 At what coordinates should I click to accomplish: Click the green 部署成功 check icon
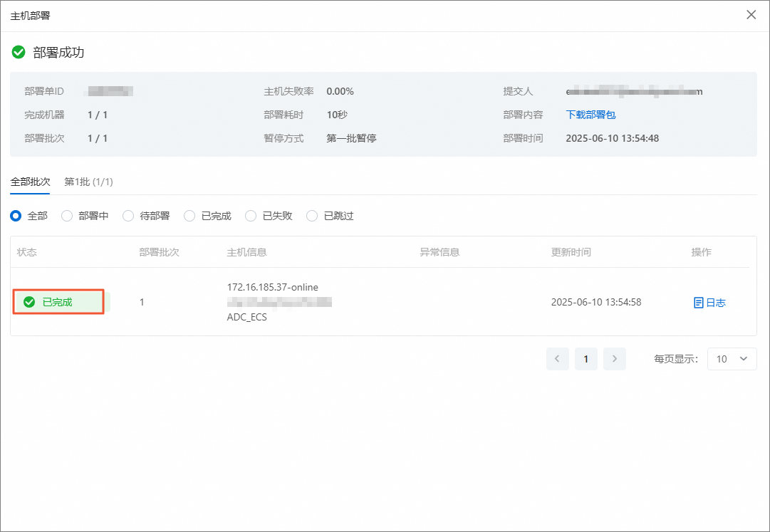click(x=19, y=52)
